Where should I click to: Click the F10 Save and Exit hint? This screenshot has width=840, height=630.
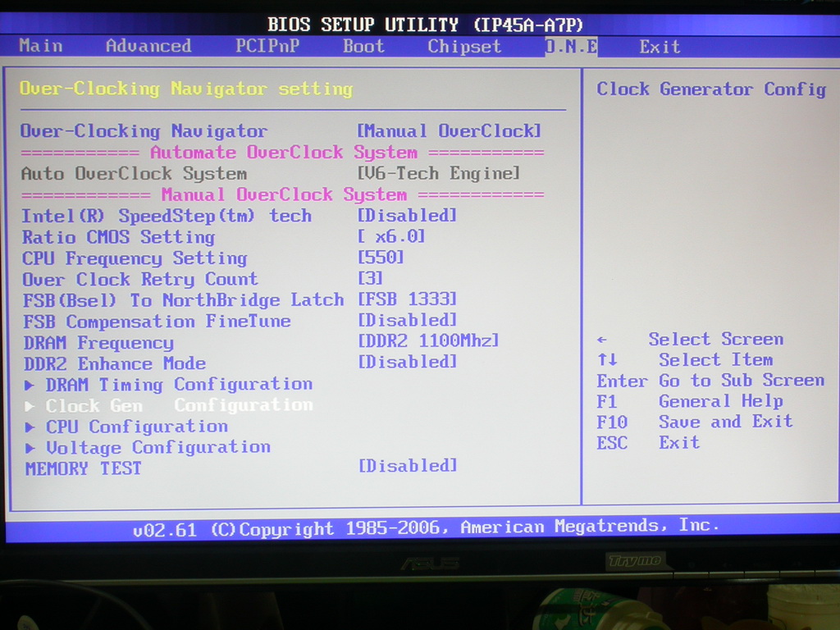point(694,422)
